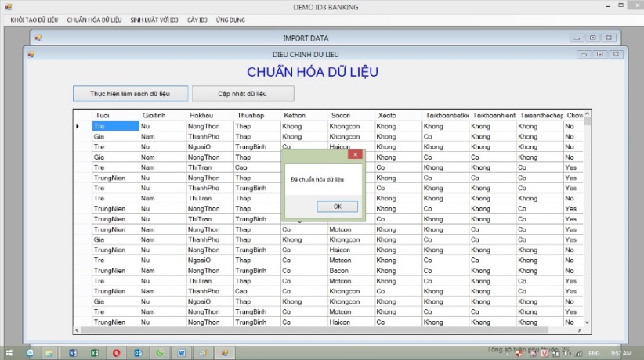The width and height of the screenshot is (644, 360).
Task: Open the ỨNG DỤNG menu
Action: 230,20
